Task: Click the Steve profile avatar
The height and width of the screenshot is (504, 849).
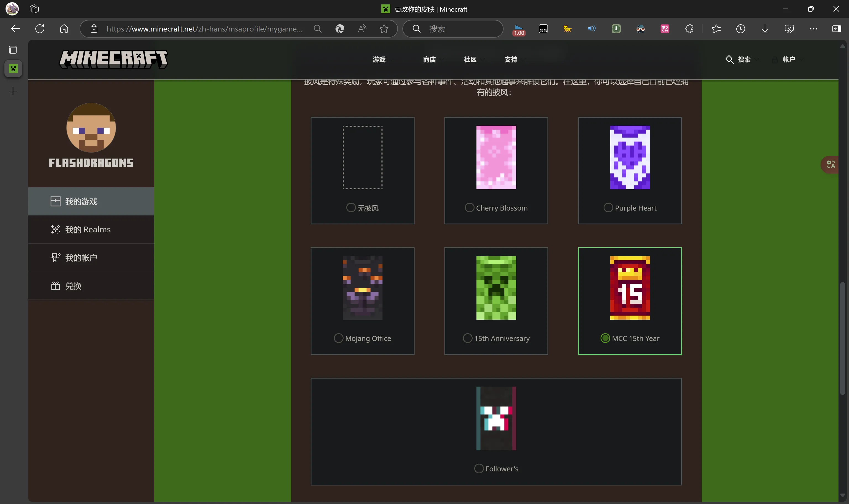Action: tap(91, 128)
